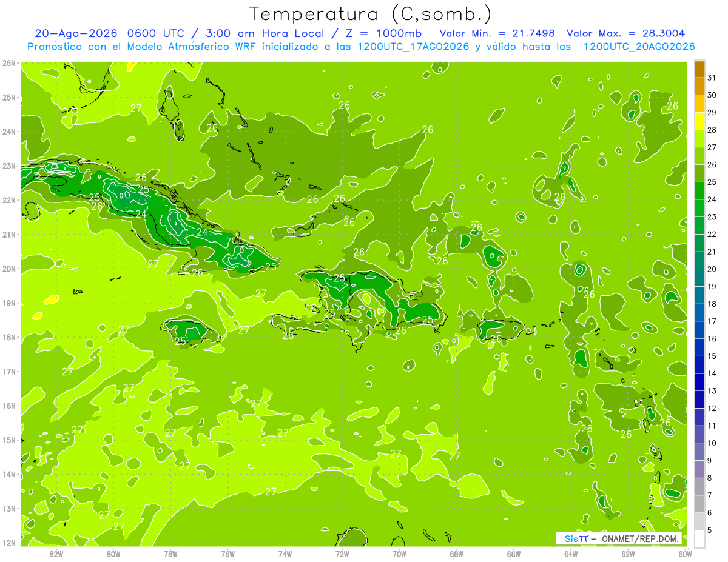Click the '13N' latitude axis label
The height and width of the screenshot is (562, 728).
tap(9, 508)
